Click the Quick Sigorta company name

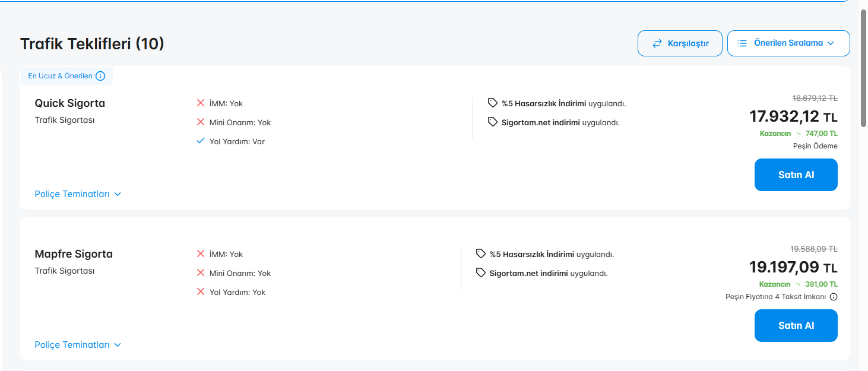(70, 103)
